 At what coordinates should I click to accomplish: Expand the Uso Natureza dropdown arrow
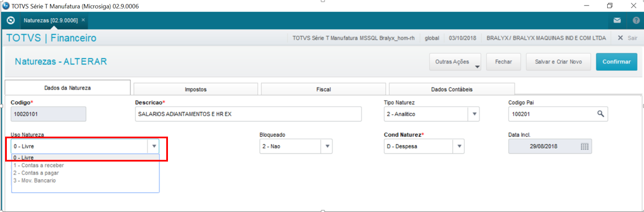[x=154, y=146]
